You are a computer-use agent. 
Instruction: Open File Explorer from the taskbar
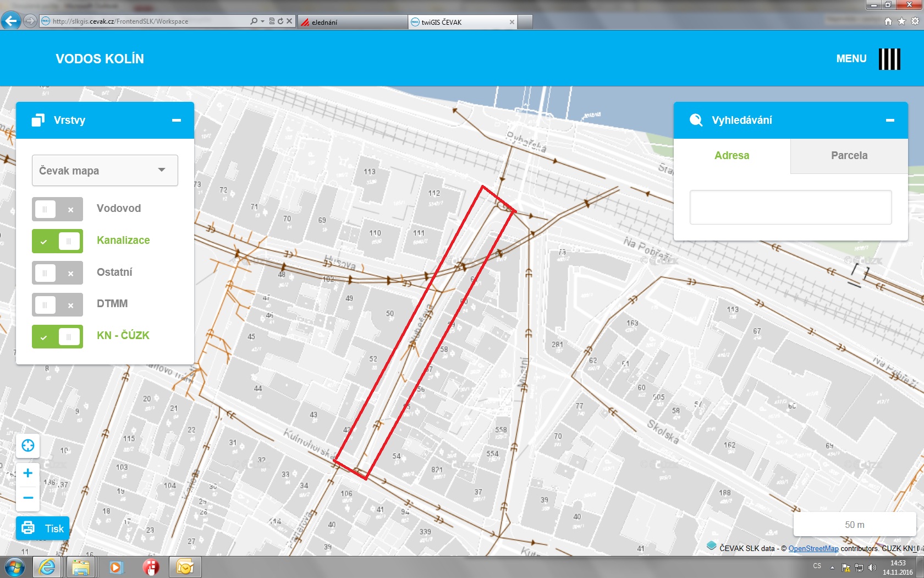(x=81, y=567)
